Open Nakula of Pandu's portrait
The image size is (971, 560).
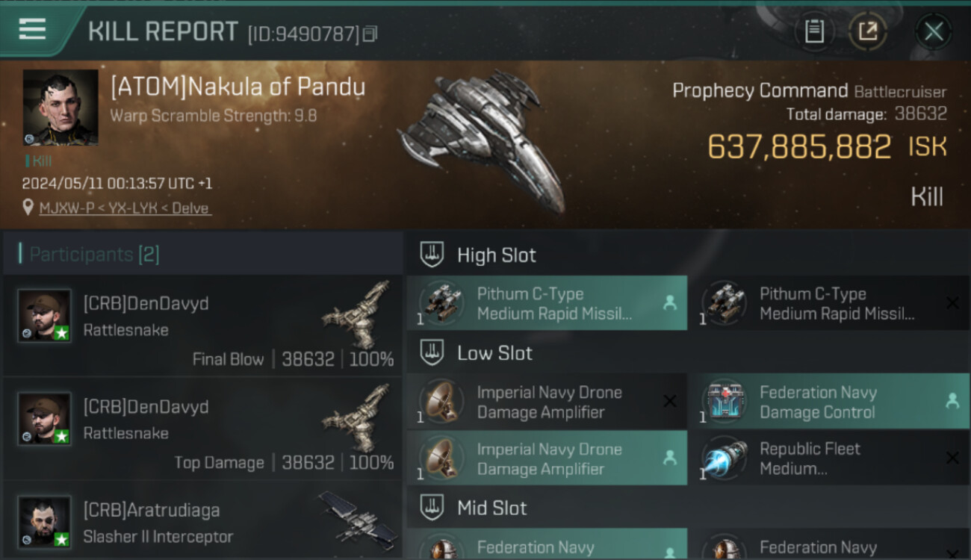coord(61,108)
